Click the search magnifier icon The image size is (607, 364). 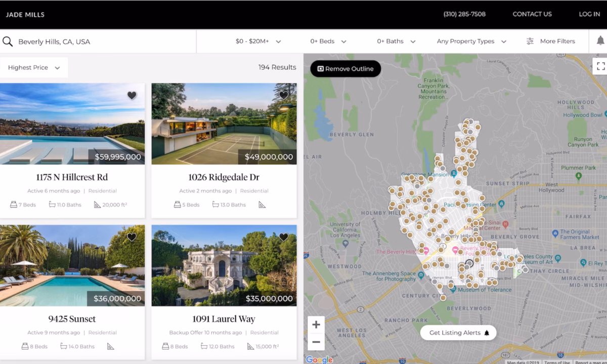tap(8, 41)
